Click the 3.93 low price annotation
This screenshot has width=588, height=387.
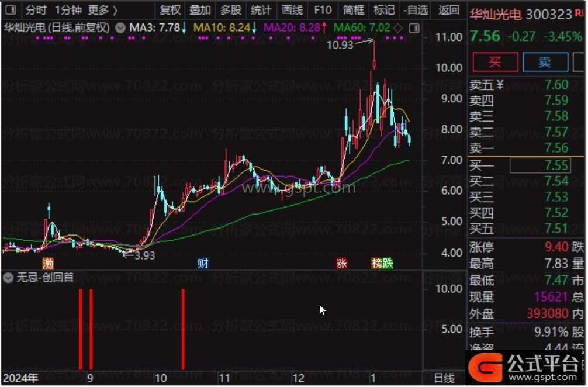point(145,255)
